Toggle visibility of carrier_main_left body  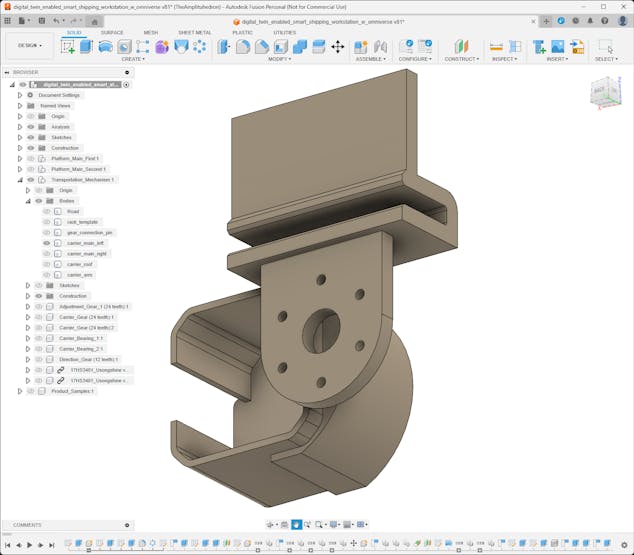[46, 243]
